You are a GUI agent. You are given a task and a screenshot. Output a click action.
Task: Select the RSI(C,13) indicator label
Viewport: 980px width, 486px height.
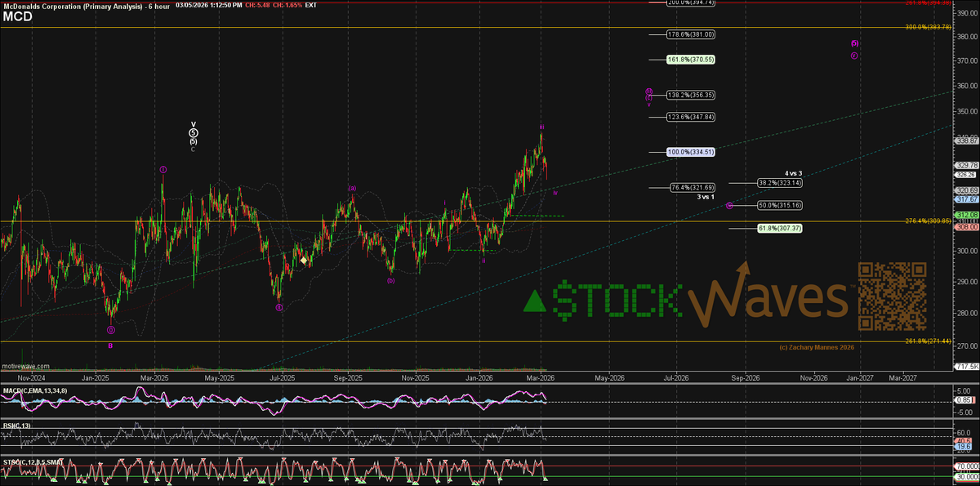click(16, 424)
